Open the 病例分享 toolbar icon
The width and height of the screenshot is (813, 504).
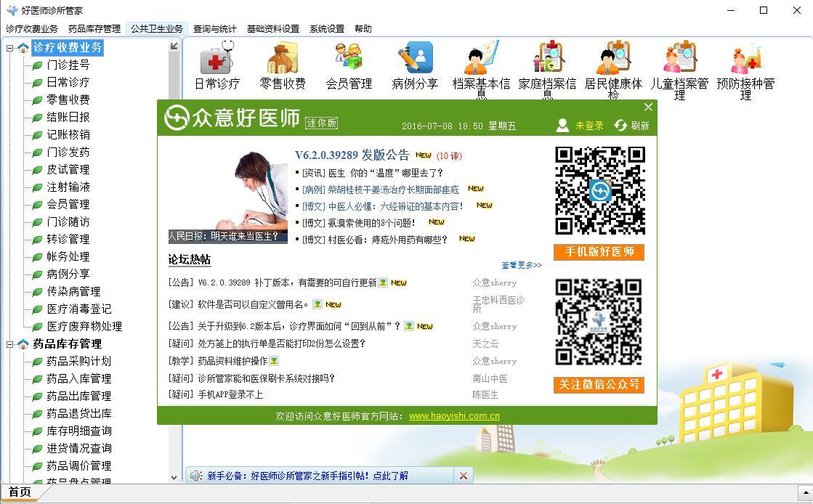(415, 57)
